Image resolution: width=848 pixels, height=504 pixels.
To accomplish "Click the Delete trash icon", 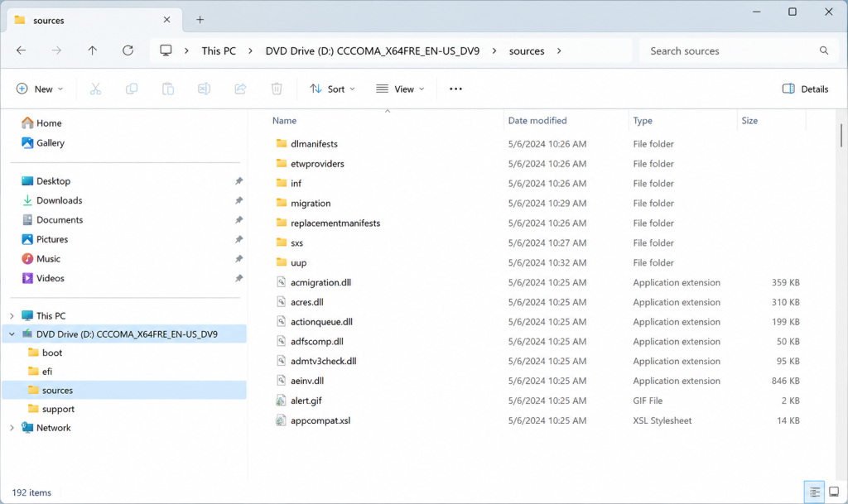I will (x=277, y=89).
